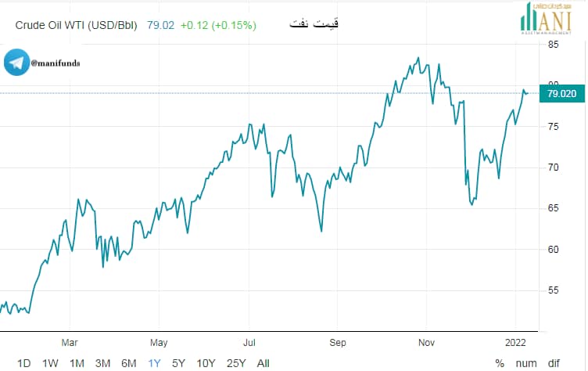Viewport: 588px width, 371px height.
Task: Show the 10Y price history
Action: [206, 363]
